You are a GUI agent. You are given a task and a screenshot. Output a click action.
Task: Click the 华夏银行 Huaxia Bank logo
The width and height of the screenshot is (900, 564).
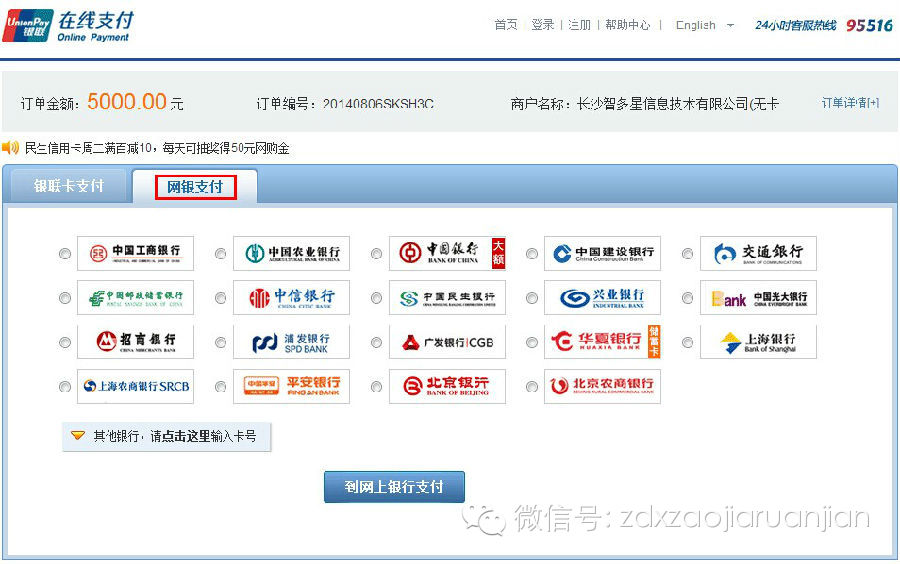(x=603, y=341)
